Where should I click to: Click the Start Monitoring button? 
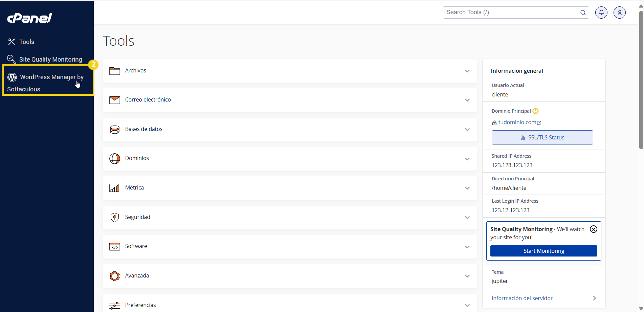click(543, 251)
